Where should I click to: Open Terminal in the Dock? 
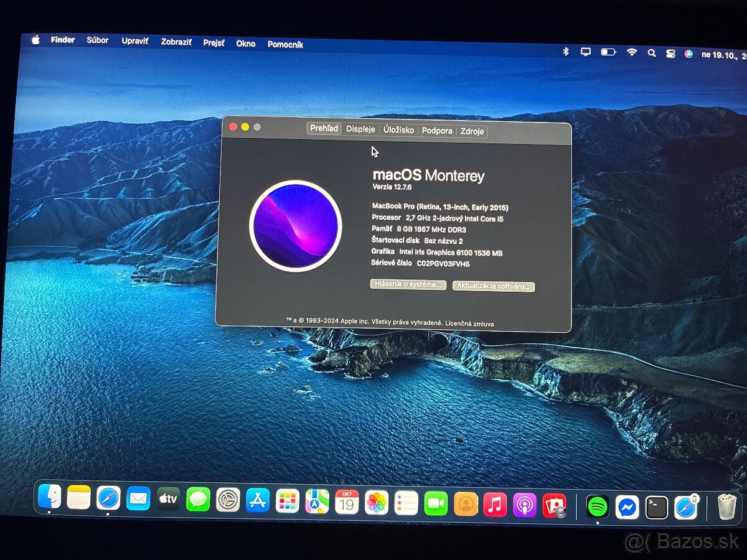[656, 508]
